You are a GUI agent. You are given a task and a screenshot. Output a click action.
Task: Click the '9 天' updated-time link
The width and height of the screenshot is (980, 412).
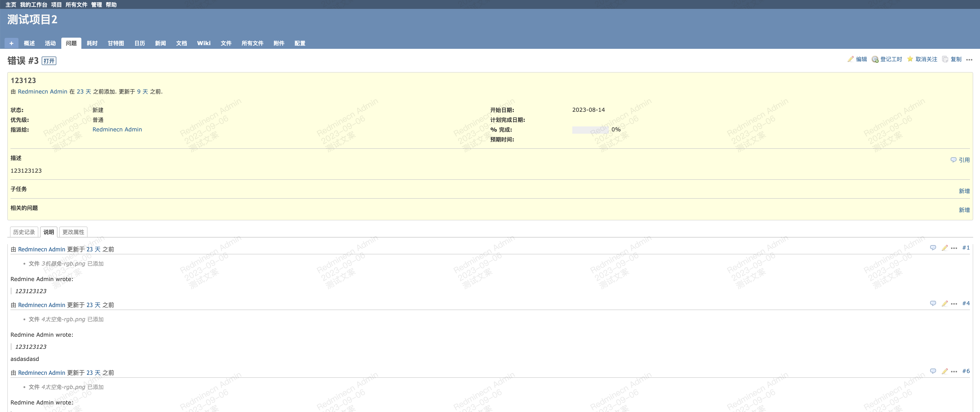point(143,92)
